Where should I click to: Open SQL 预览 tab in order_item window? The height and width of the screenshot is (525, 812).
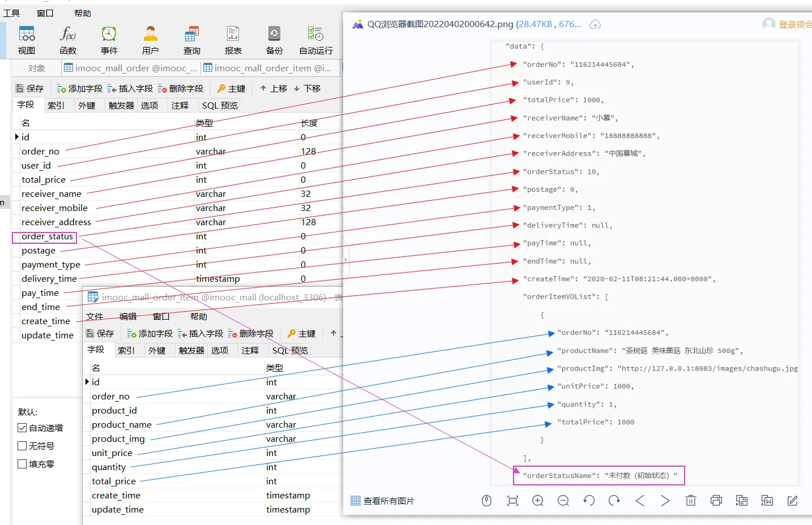click(290, 350)
